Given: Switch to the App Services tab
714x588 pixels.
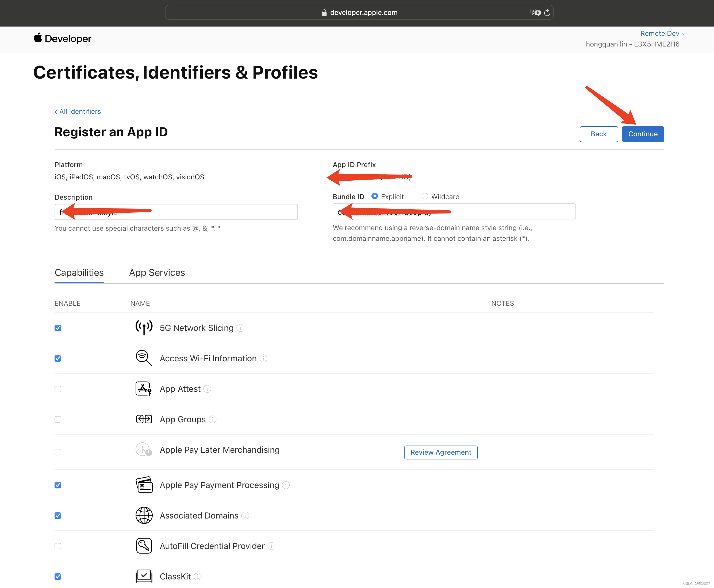Looking at the screenshot, I should coord(157,273).
